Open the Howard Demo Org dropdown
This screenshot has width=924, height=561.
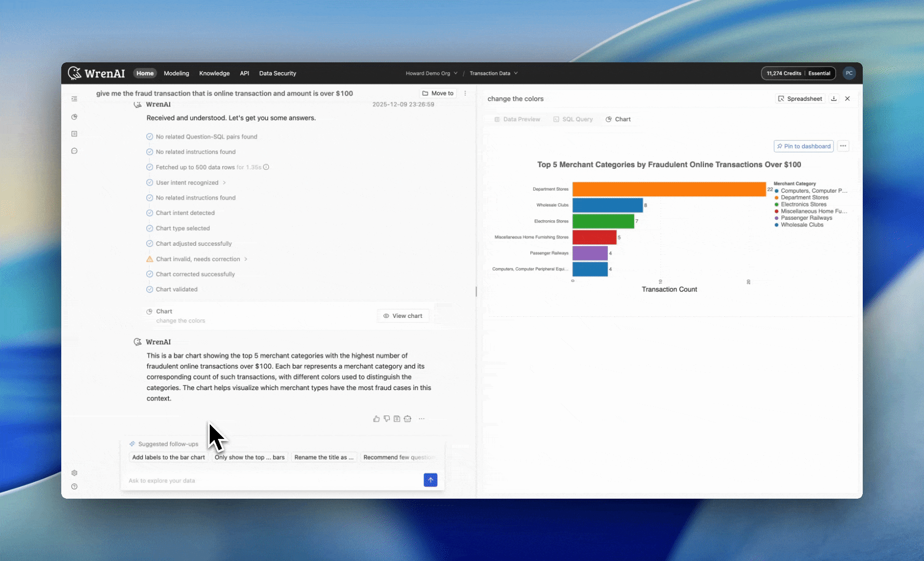coord(431,73)
